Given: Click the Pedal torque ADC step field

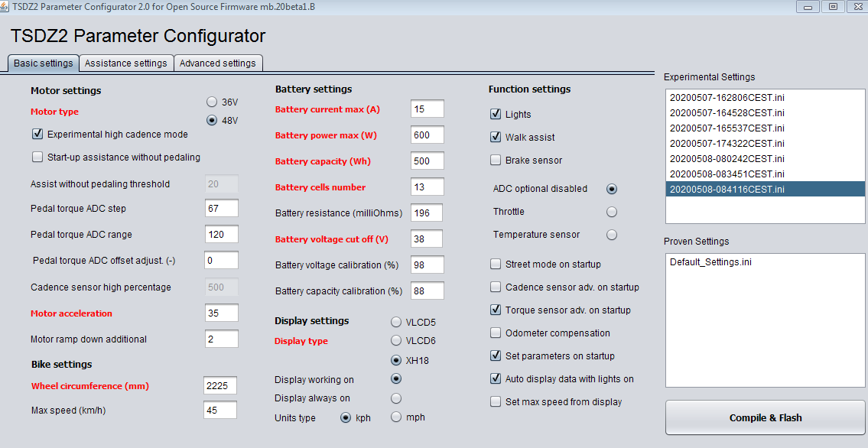Looking at the screenshot, I should click(222, 209).
